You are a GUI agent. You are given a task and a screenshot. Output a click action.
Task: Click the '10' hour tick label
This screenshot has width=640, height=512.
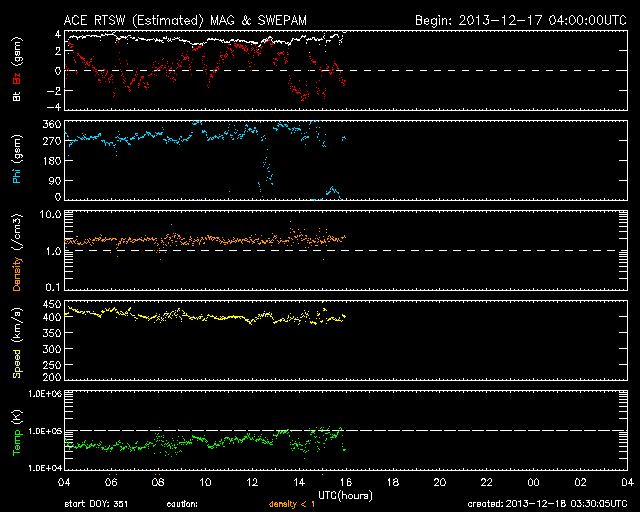click(x=205, y=483)
